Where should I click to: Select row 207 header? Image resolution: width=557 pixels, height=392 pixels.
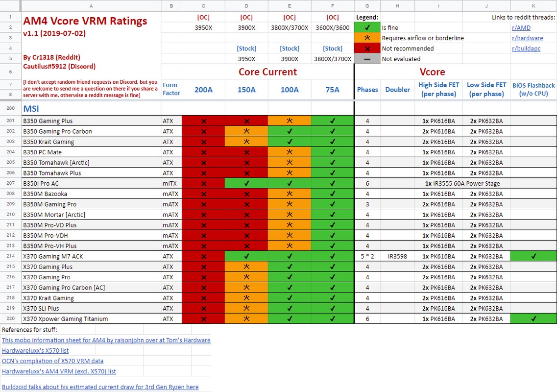(x=10, y=183)
